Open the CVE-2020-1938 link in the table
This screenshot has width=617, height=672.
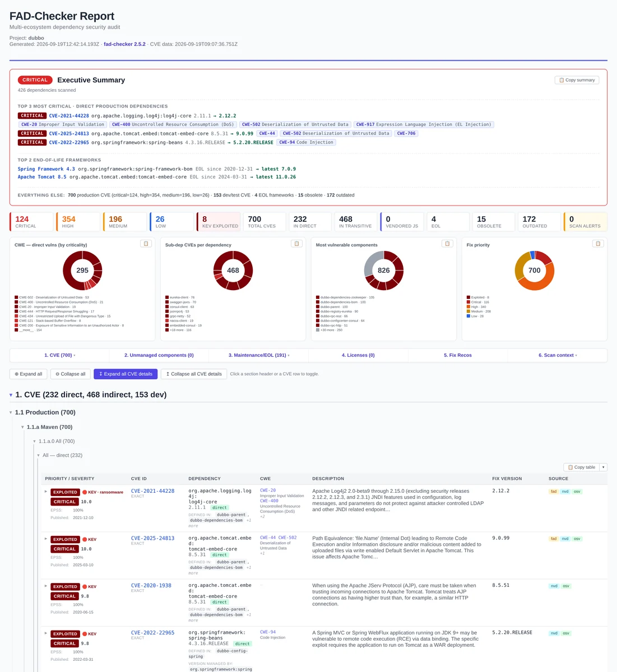click(x=151, y=585)
